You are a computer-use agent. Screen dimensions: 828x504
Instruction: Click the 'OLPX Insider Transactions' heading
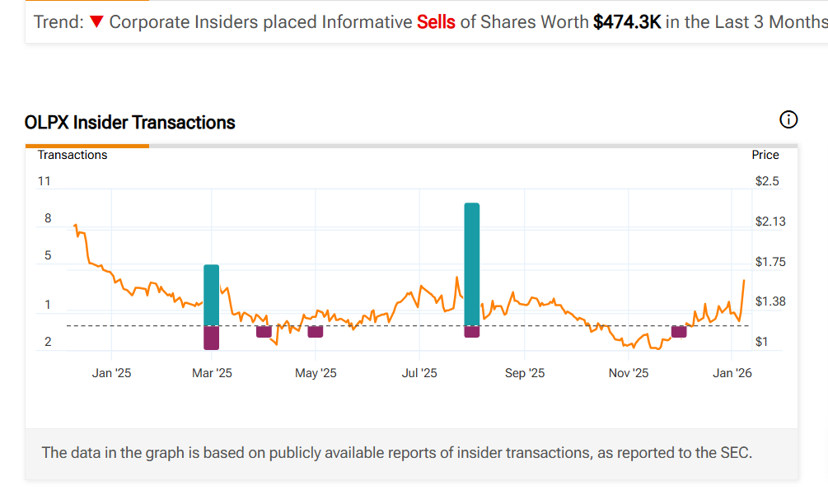pyautogui.click(x=130, y=123)
